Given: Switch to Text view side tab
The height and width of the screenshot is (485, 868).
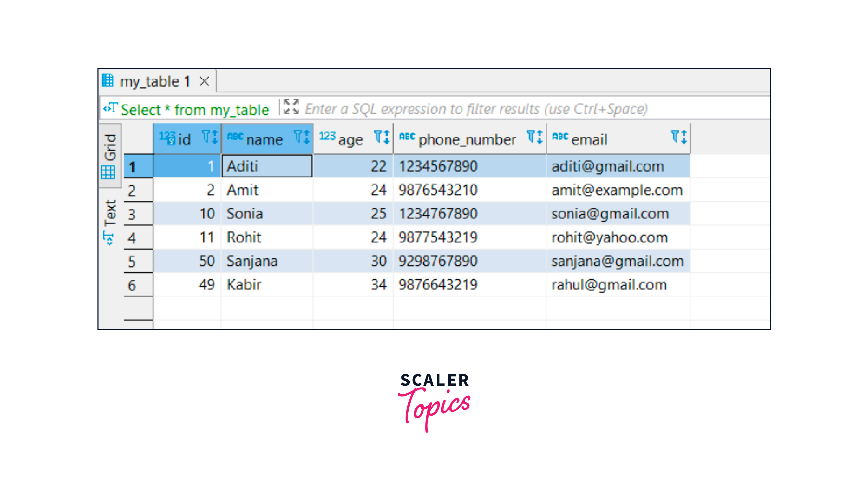Looking at the screenshot, I should click(109, 222).
